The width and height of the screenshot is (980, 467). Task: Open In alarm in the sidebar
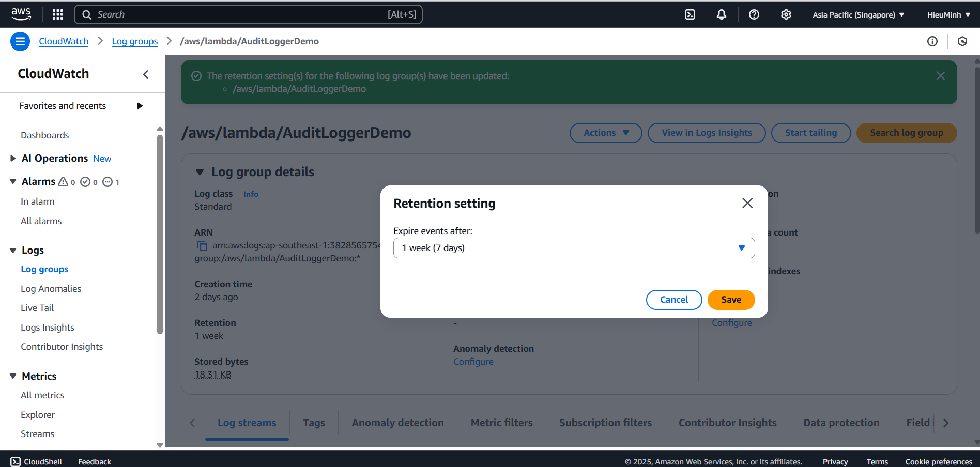tap(38, 201)
